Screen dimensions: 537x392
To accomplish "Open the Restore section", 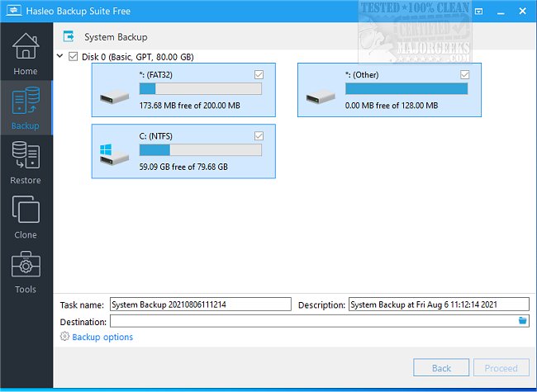I will click(26, 163).
